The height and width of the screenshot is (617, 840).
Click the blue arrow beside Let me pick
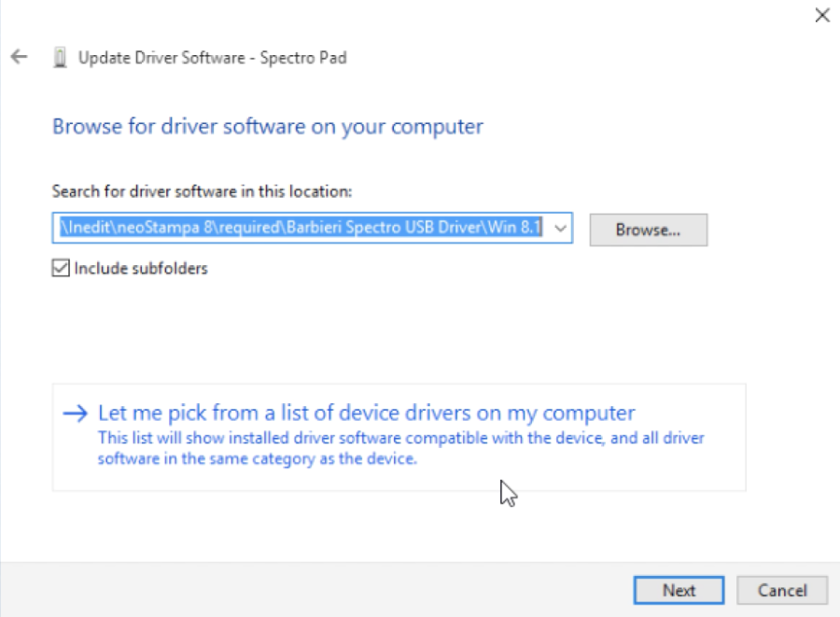(x=75, y=413)
